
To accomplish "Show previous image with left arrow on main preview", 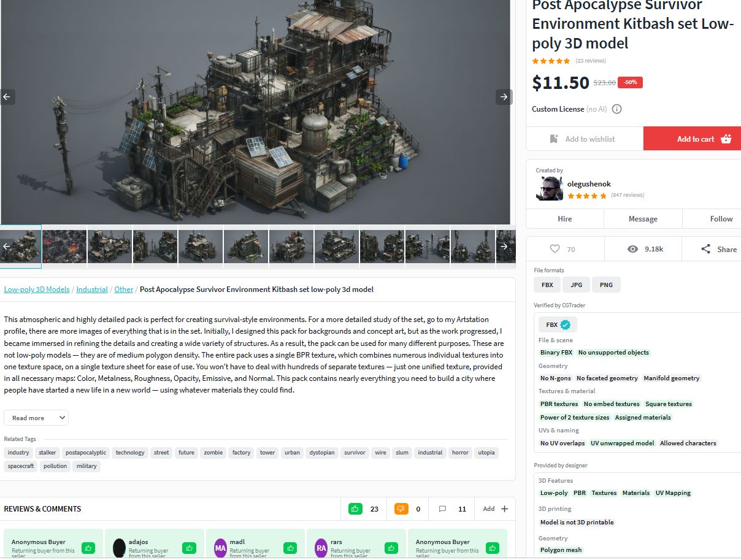I will 7,97.
